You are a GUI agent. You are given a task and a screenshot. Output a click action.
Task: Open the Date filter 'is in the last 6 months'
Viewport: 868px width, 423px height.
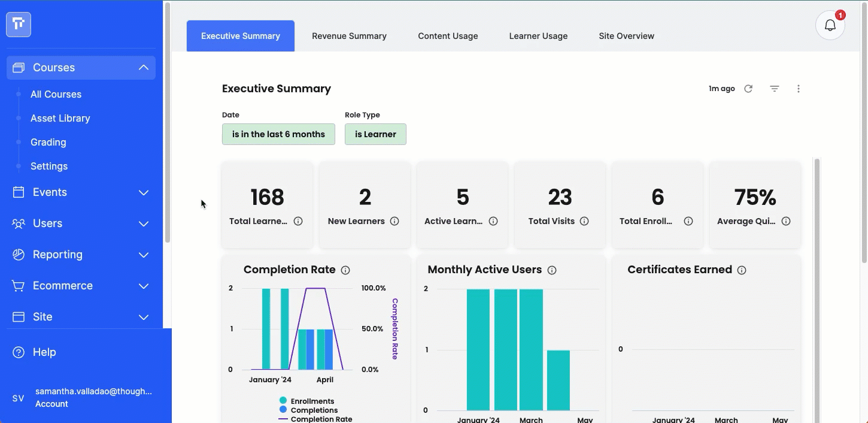278,134
